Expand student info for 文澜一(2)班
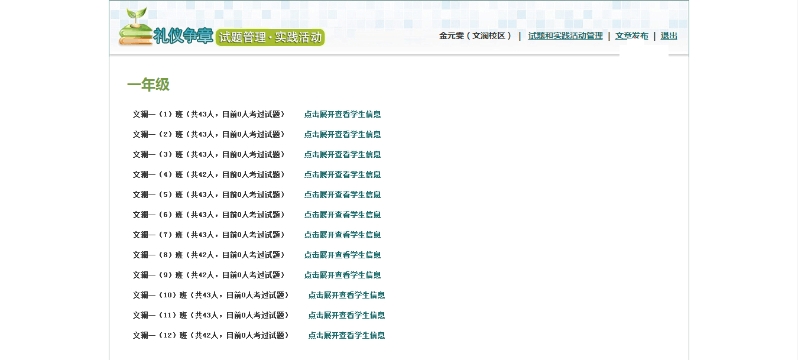Image resolution: width=798 pixels, height=360 pixels. (x=343, y=134)
